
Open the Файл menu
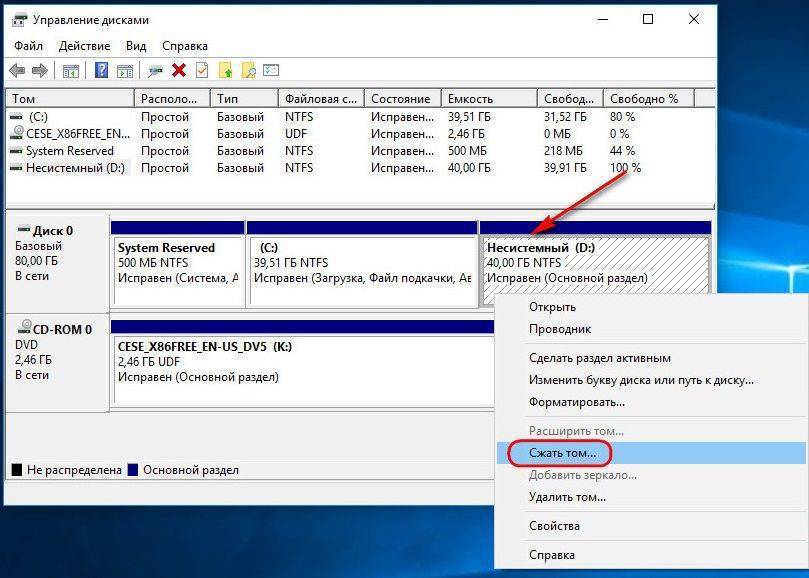click(x=29, y=46)
